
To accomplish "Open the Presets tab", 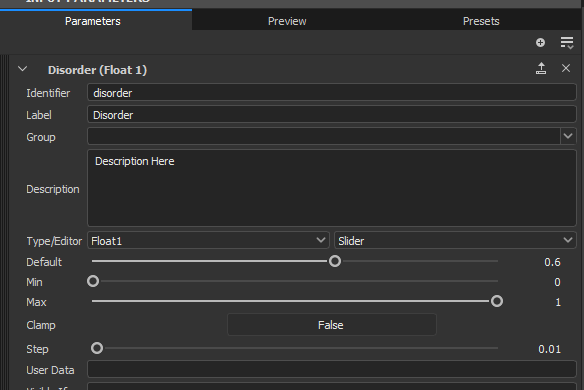I will pos(481,21).
